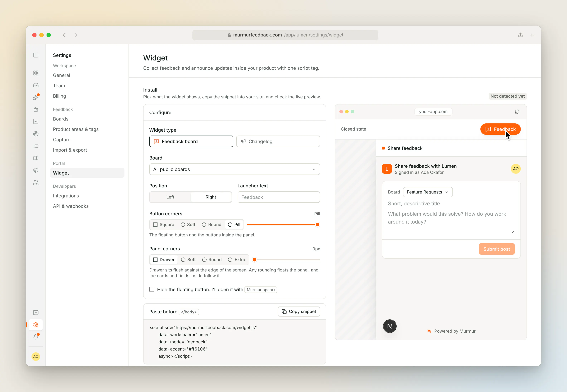Image resolution: width=567 pixels, height=392 pixels.
Task: Open the sparkles icon with orange dot
Action: (x=36, y=97)
